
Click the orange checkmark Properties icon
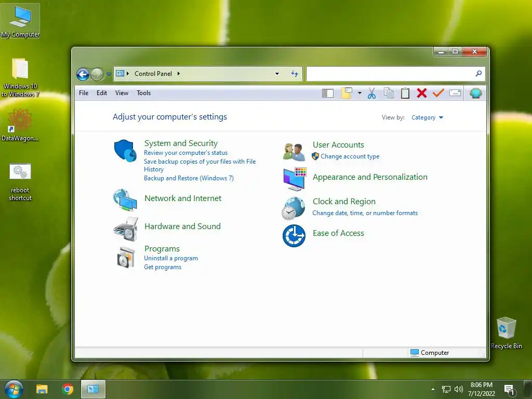[438, 92]
